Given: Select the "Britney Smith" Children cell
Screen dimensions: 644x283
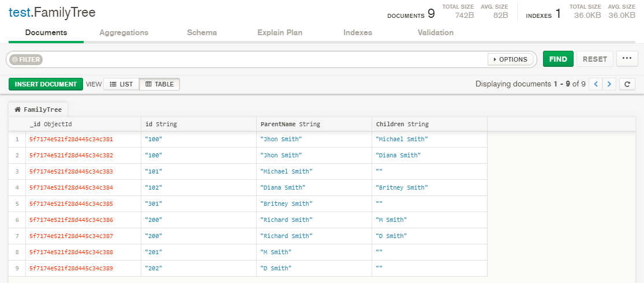Looking at the screenshot, I should pyautogui.click(x=402, y=187).
